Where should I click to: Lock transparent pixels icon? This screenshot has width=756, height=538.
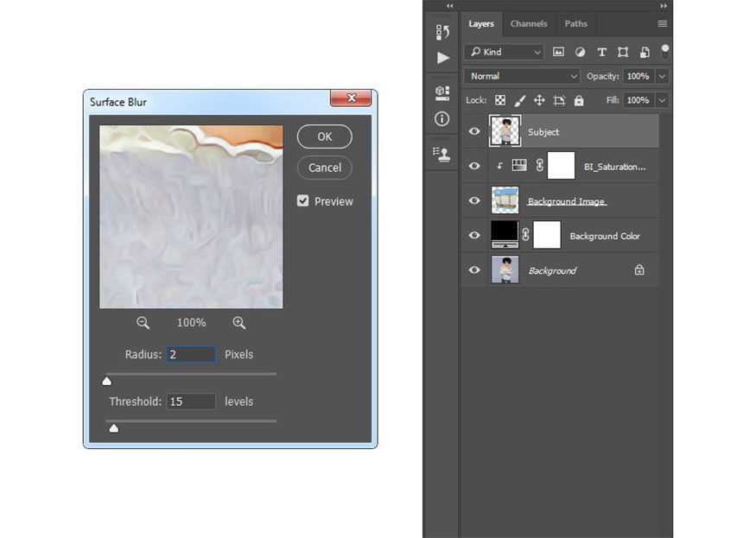pyautogui.click(x=499, y=100)
